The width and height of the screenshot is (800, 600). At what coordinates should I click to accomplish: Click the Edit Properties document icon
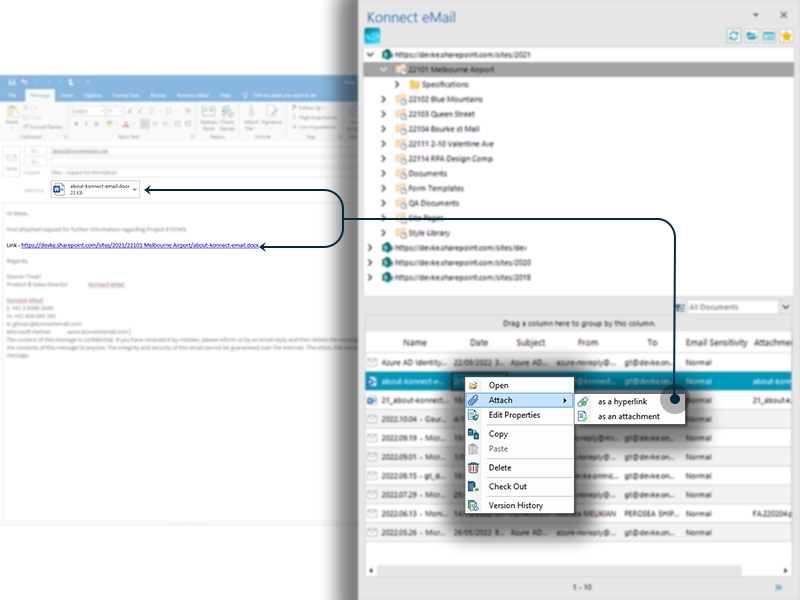click(x=473, y=415)
